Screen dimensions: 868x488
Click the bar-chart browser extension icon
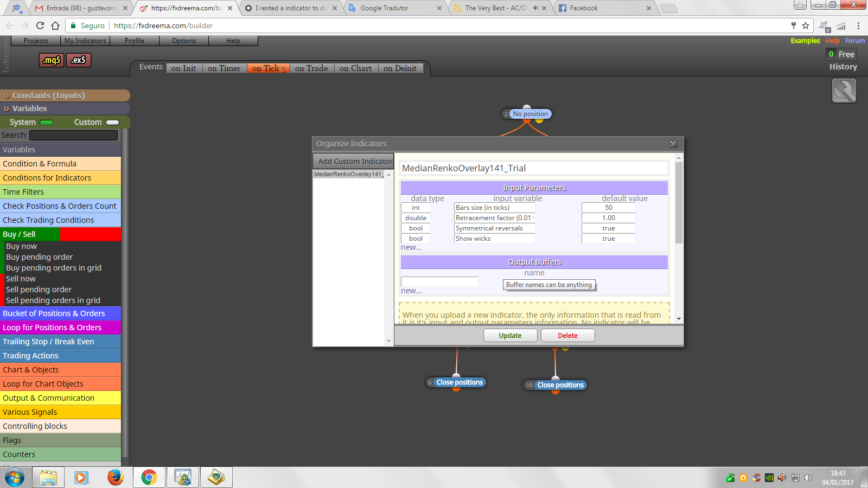(841, 25)
